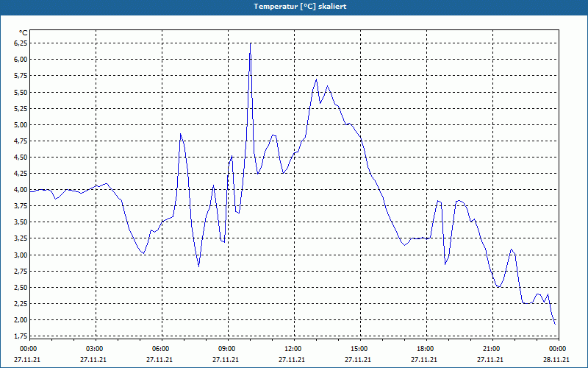Screen dimensions: 588x368
Task: Click the "18:00" x-axis label
Action: [x=426, y=349]
